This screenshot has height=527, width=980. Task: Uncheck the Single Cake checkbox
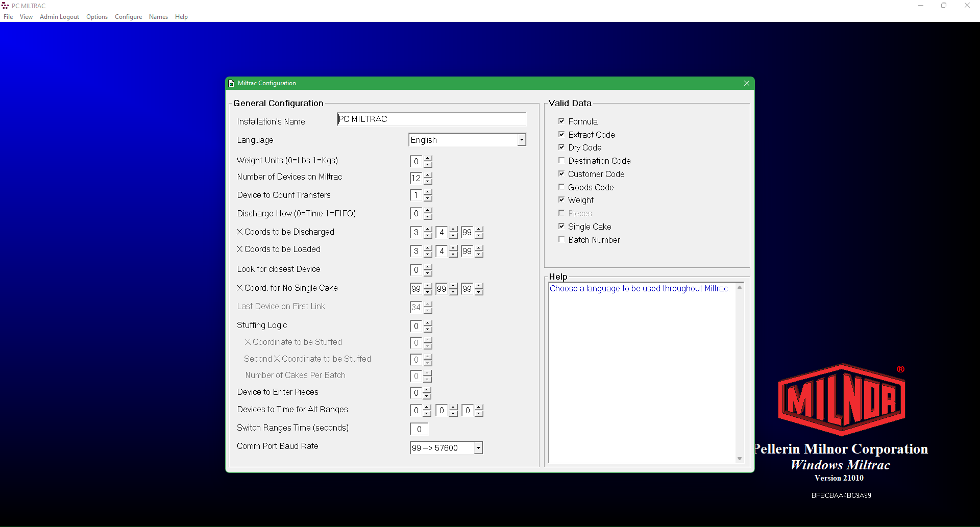click(561, 227)
